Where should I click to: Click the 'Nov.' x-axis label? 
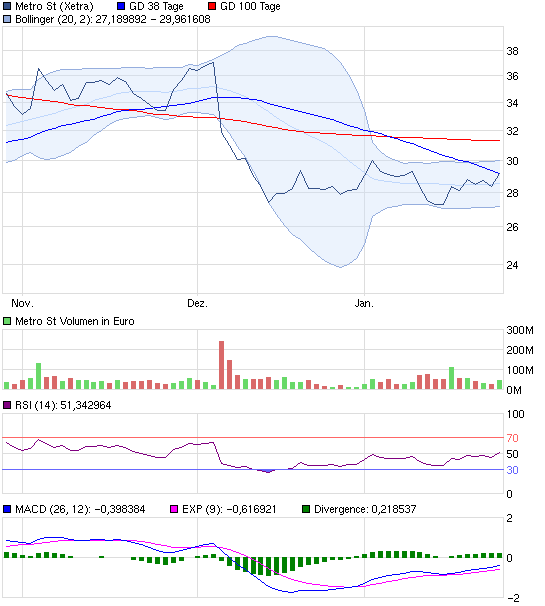22,303
